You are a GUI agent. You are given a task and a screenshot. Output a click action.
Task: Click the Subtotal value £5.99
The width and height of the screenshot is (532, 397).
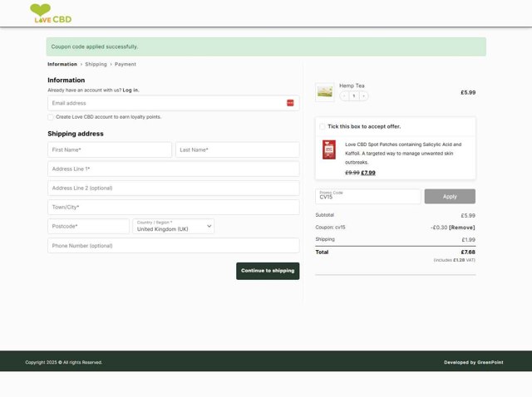tap(468, 216)
